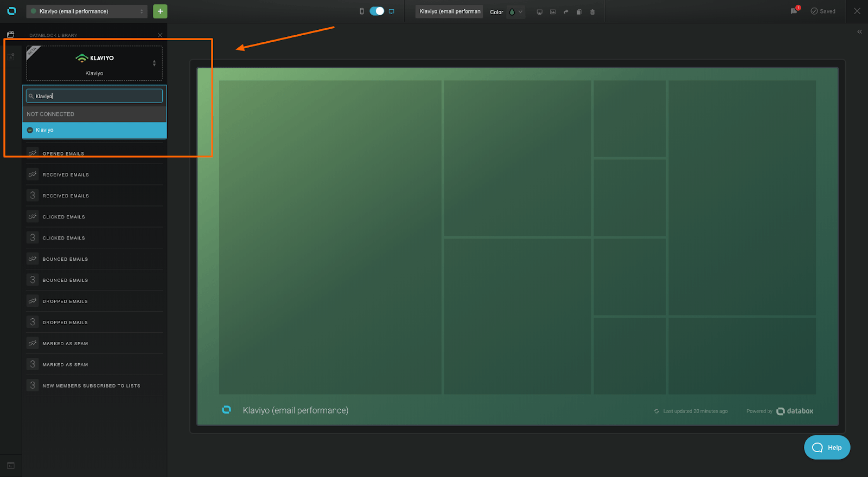
Task: Click the green plus add databoard button
Action: tap(160, 11)
